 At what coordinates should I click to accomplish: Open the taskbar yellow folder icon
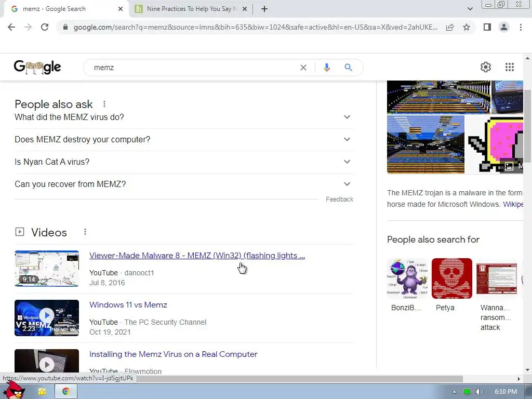[42, 392]
